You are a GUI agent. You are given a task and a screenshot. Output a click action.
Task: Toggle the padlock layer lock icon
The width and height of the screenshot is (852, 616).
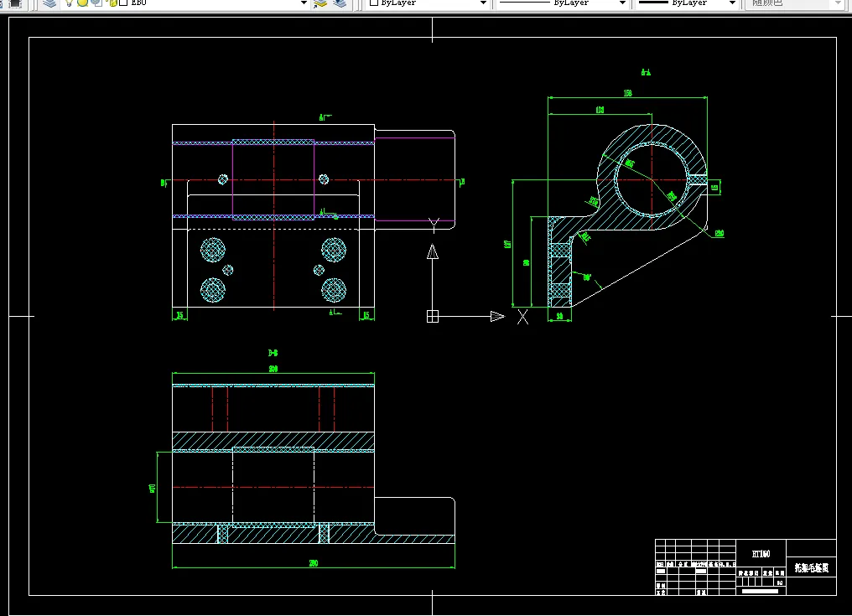click(112, 3)
